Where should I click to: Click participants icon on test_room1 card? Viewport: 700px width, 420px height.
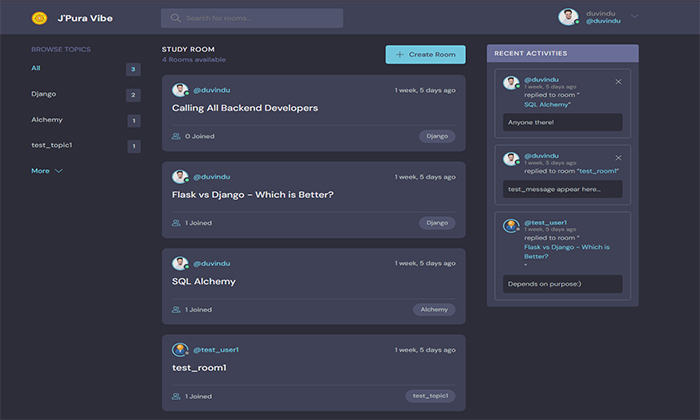(176, 396)
